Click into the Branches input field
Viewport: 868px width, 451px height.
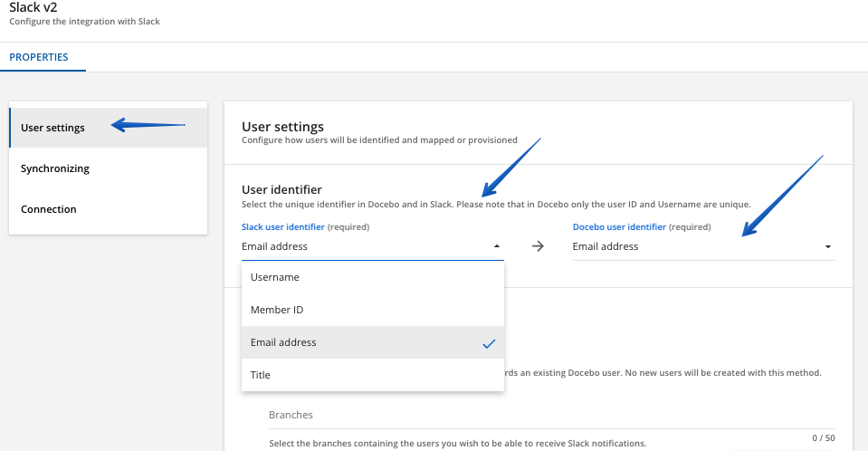[x=552, y=415]
